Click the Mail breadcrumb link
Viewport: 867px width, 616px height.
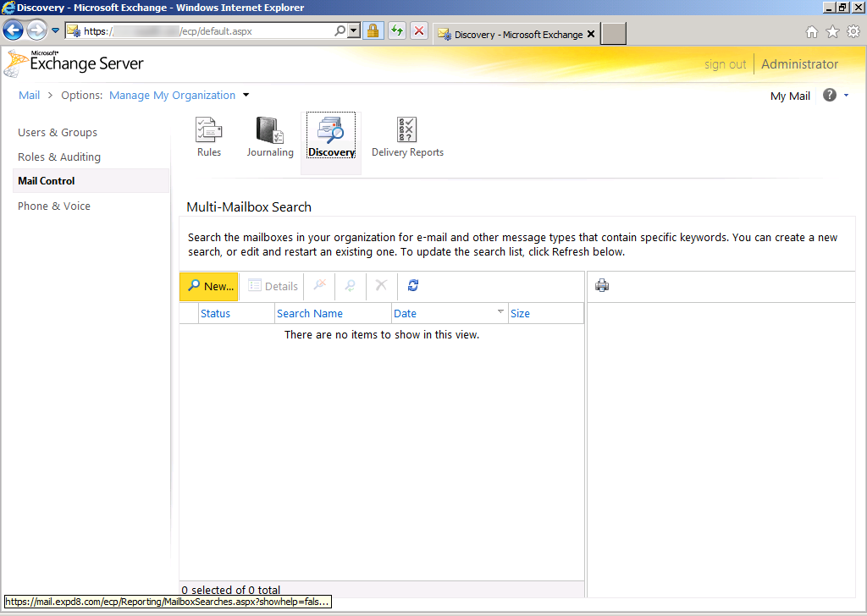coord(30,95)
